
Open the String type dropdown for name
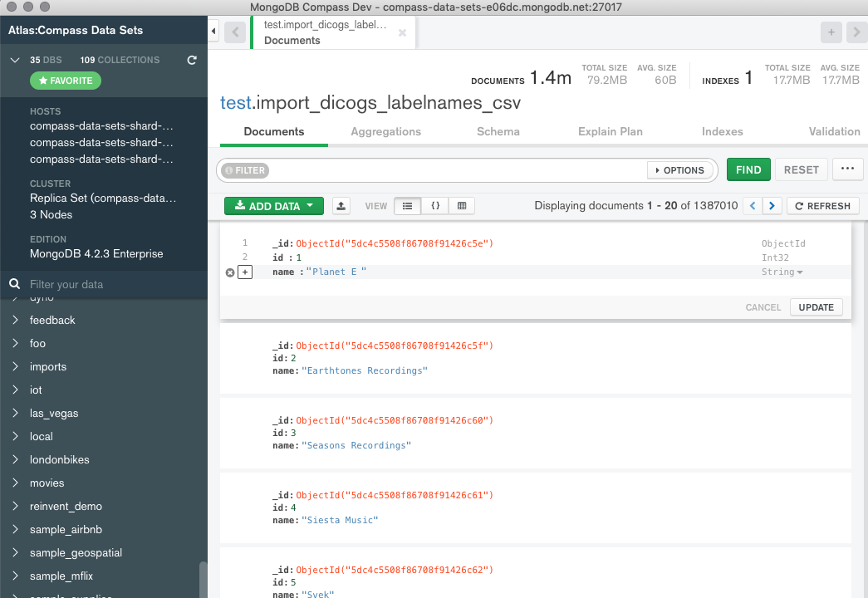(x=782, y=272)
